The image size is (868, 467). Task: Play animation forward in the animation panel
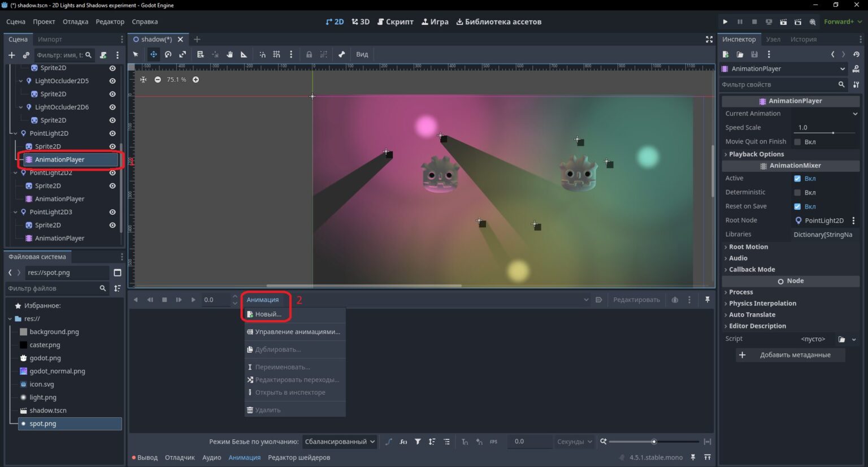click(193, 300)
